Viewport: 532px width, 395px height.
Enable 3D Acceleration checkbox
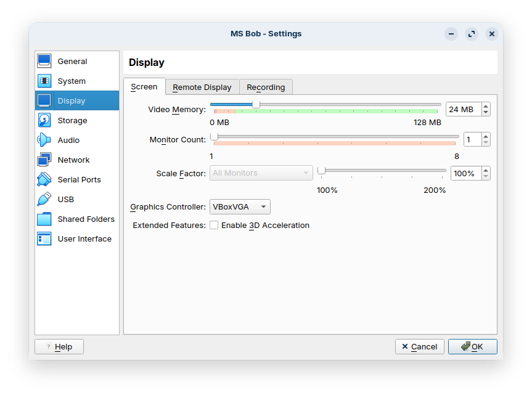tap(214, 226)
